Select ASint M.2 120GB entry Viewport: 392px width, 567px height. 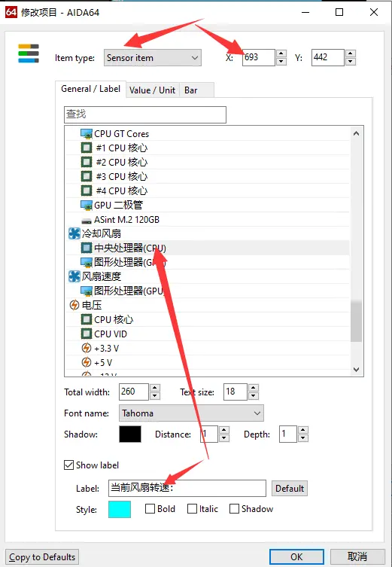tap(208, 219)
